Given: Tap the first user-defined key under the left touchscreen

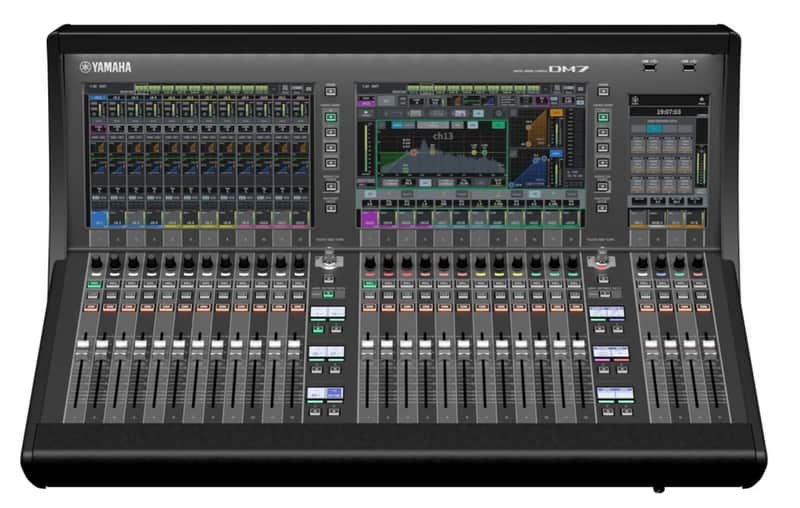Looking at the screenshot, I should coord(98,238).
